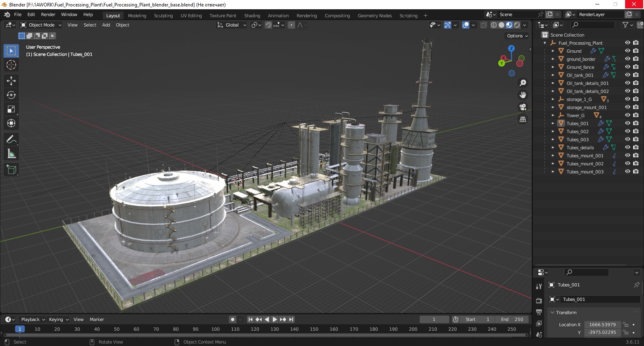The width and height of the screenshot is (644, 346).
Task: Open the File menu
Action: coord(18,14)
